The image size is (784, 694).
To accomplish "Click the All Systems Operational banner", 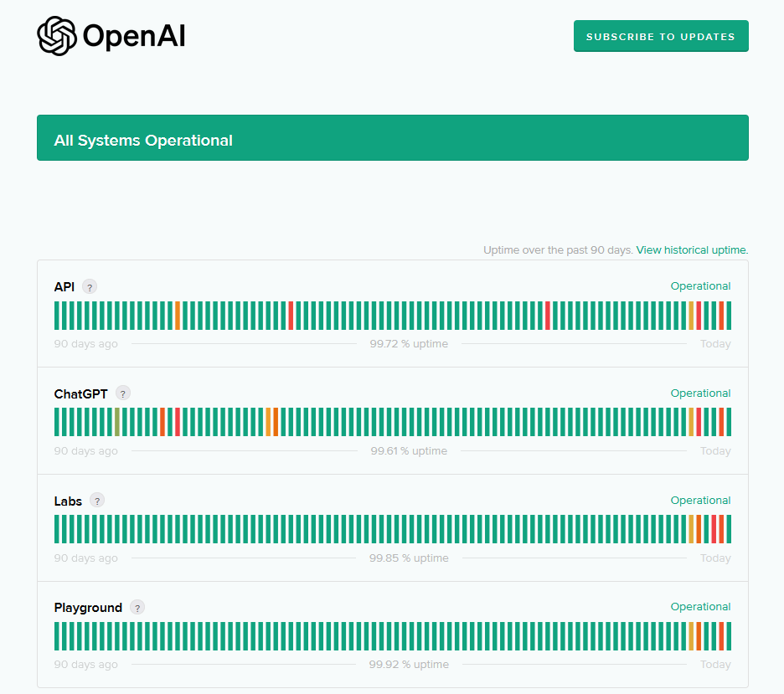I will [x=392, y=138].
